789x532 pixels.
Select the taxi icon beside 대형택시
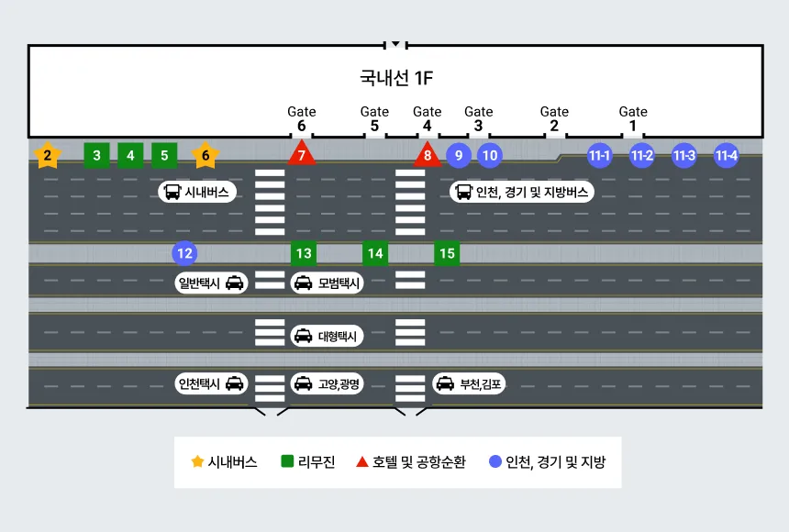(x=303, y=336)
